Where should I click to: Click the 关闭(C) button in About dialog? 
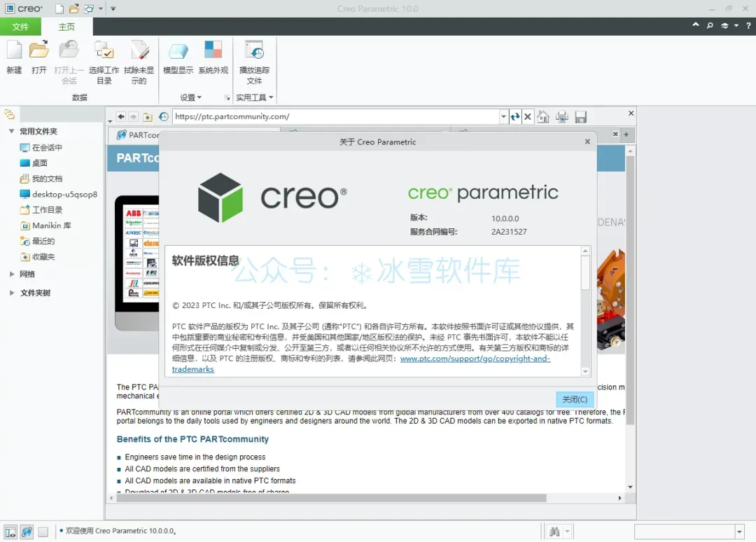575,399
